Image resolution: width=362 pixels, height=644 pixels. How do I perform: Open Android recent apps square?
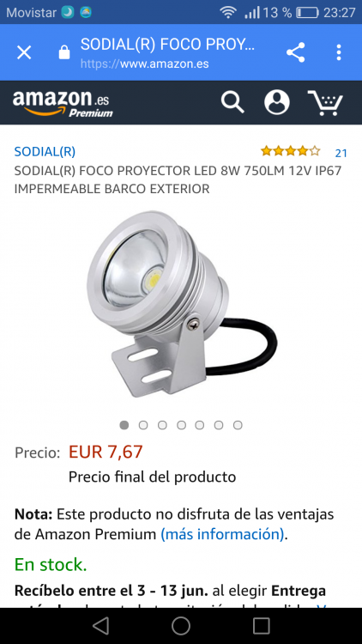click(261, 626)
